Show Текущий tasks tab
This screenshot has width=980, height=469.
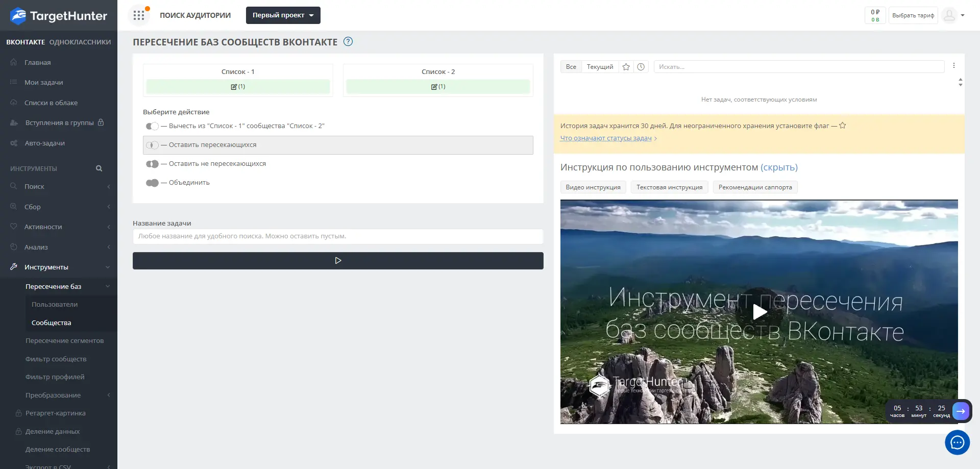tap(600, 67)
